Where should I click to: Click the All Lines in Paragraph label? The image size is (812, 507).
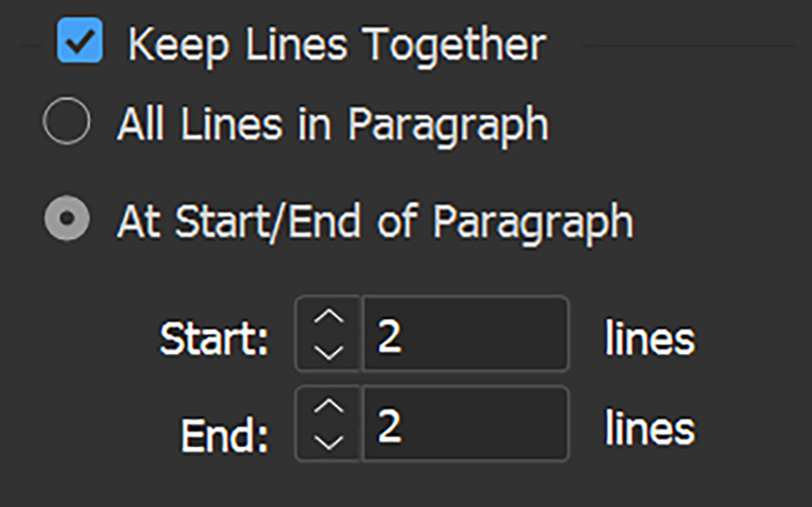(332, 126)
